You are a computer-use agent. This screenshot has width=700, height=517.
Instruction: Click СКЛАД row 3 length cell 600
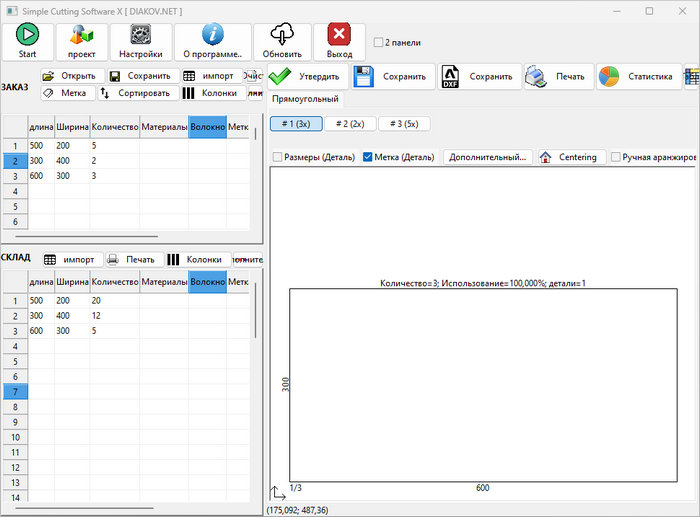[41, 331]
